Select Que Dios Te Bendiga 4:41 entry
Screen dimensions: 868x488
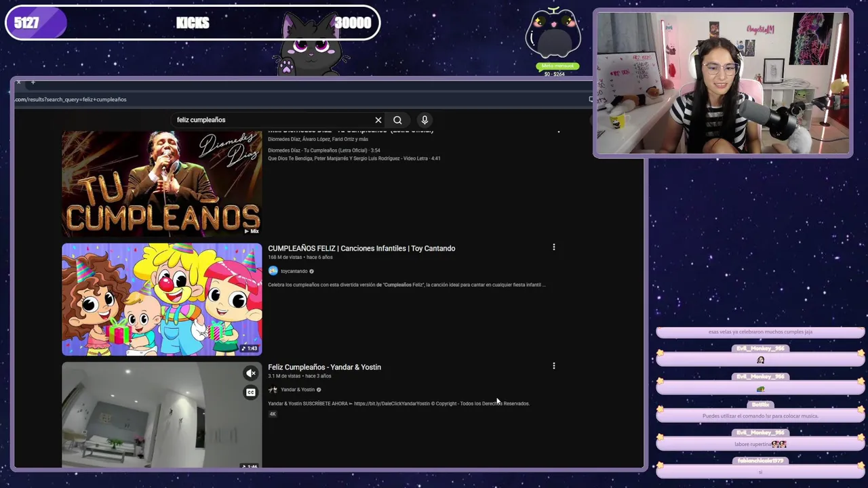[354, 159]
